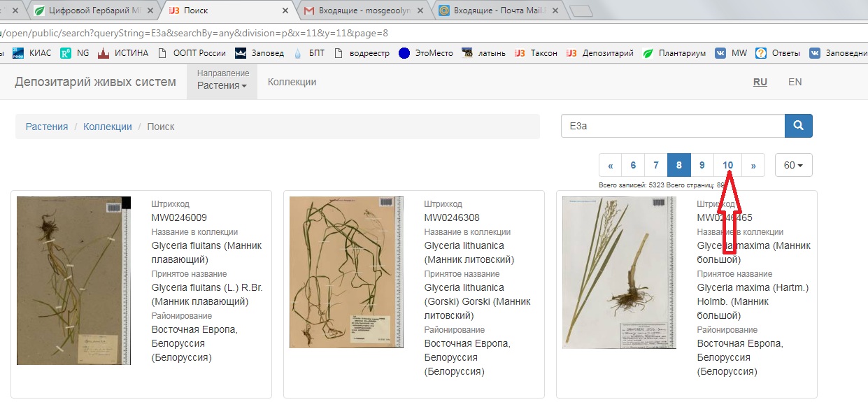868x402 pixels.
Task: Click the search field containing E3a
Action: click(672, 127)
